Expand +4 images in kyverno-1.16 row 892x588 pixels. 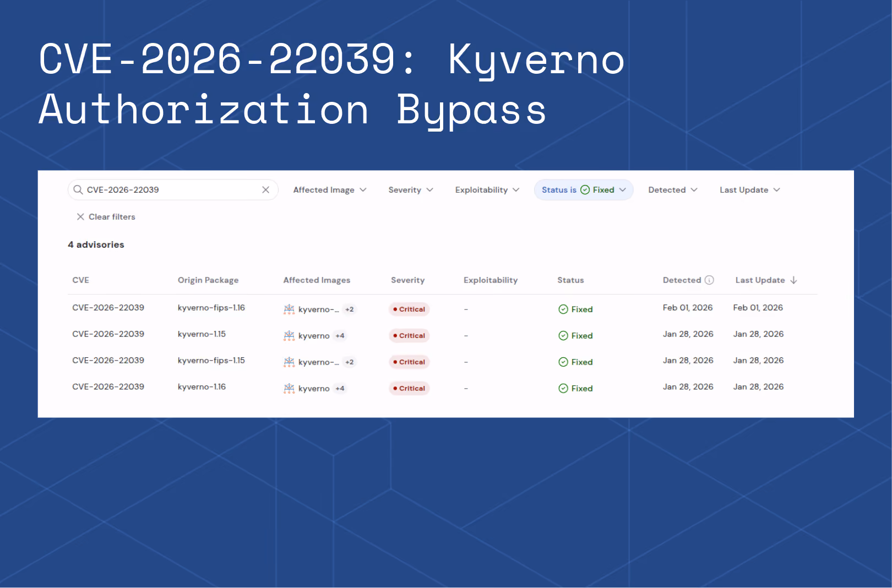pos(340,389)
